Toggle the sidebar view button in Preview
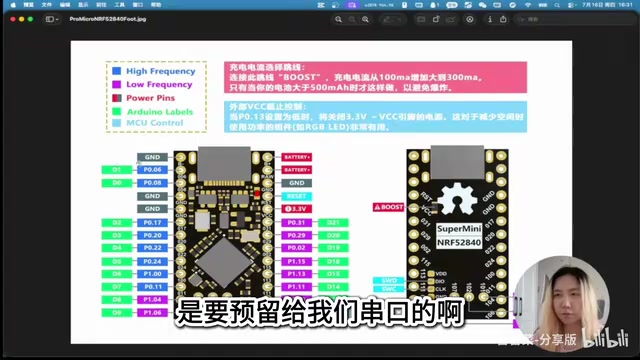 50,19
